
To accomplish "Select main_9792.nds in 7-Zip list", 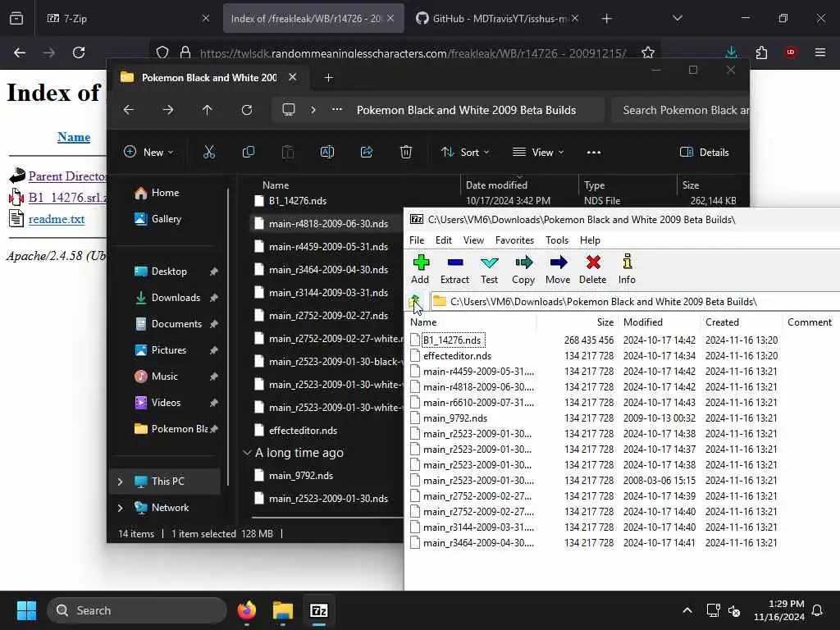I will coord(455,418).
